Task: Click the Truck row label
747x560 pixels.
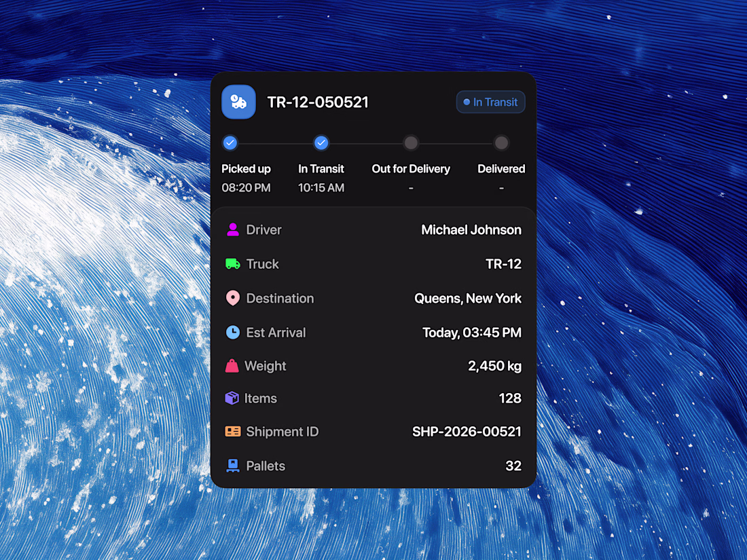Action: pos(263,264)
